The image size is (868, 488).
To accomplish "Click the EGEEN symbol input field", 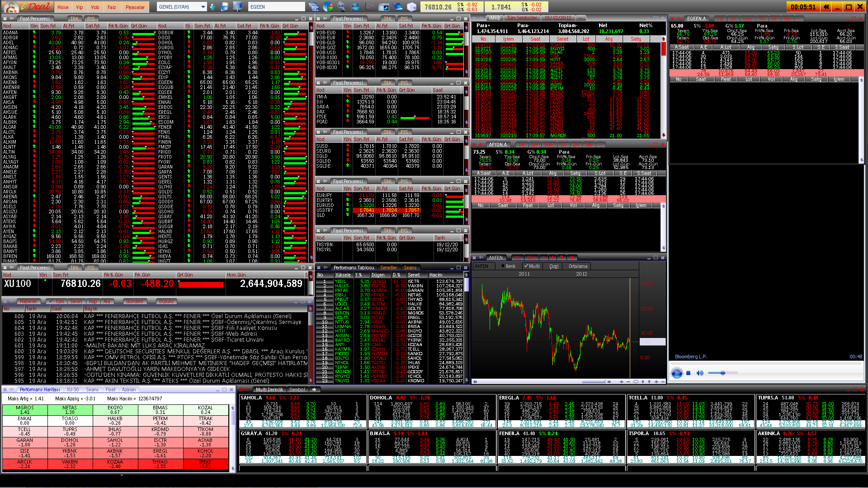I will [276, 7].
